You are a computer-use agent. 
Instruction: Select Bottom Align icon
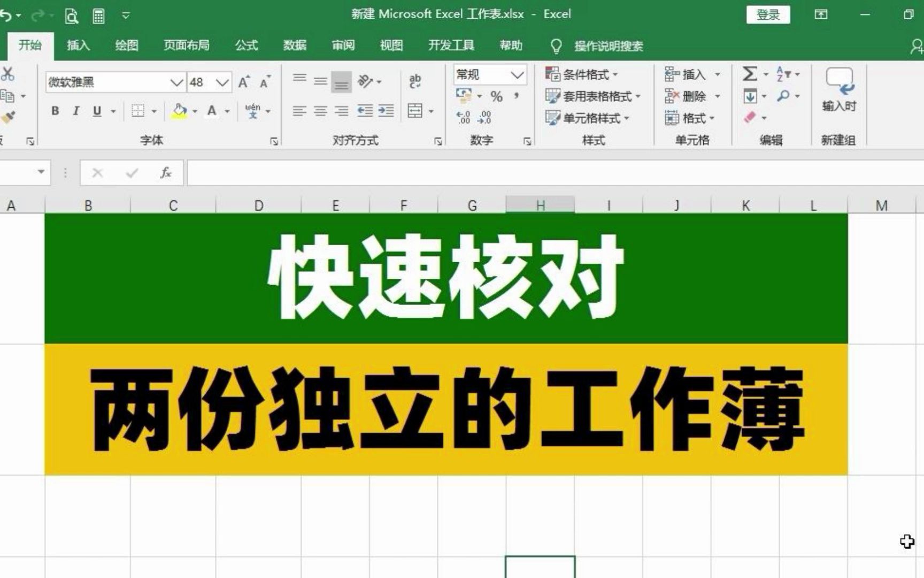click(341, 82)
